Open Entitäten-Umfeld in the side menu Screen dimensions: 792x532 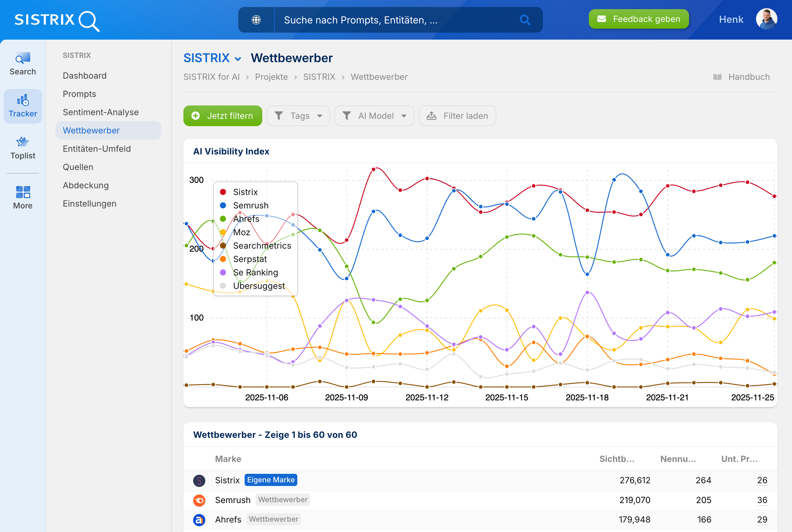point(97,149)
